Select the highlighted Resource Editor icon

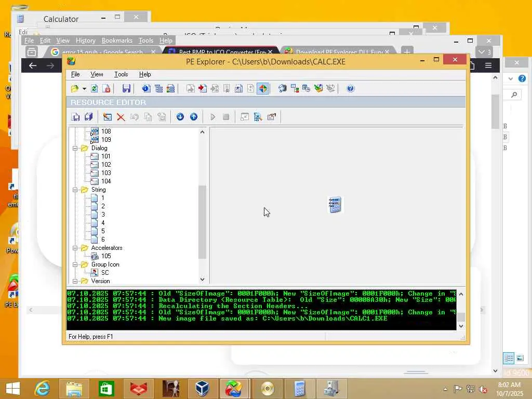pyautogui.click(x=263, y=88)
